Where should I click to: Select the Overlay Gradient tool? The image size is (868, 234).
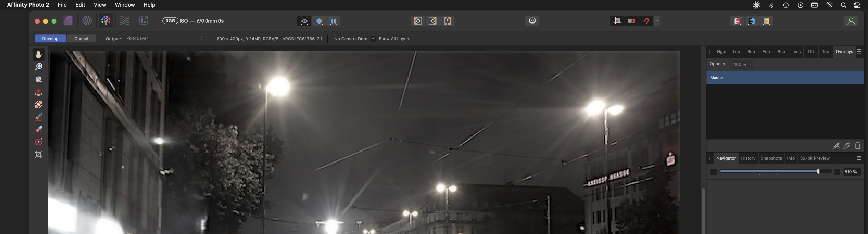point(39,142)
